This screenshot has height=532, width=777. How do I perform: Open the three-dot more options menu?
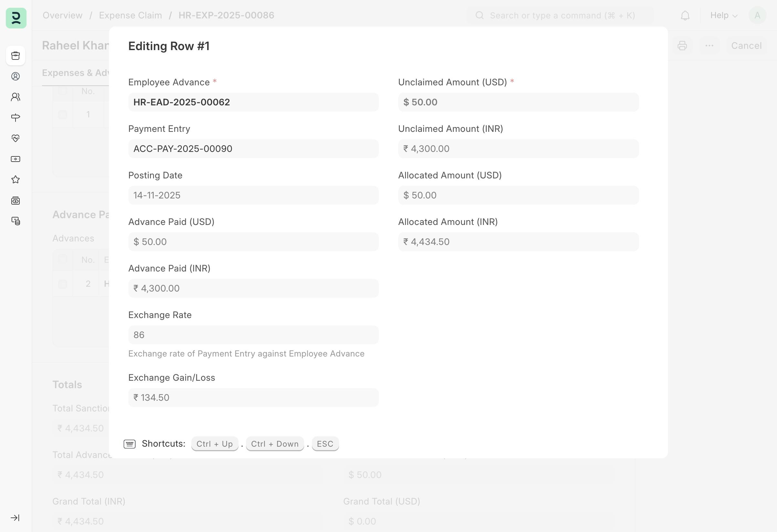point(709,46)
